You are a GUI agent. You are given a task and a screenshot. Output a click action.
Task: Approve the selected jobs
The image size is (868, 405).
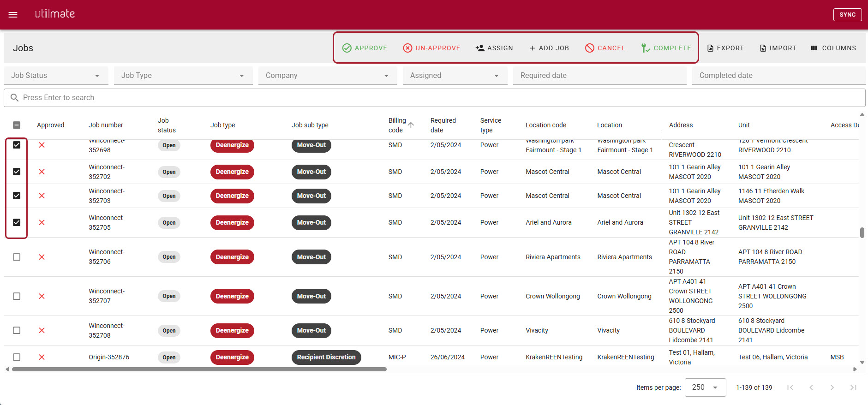pyautogui.click(x=365, y=48)
